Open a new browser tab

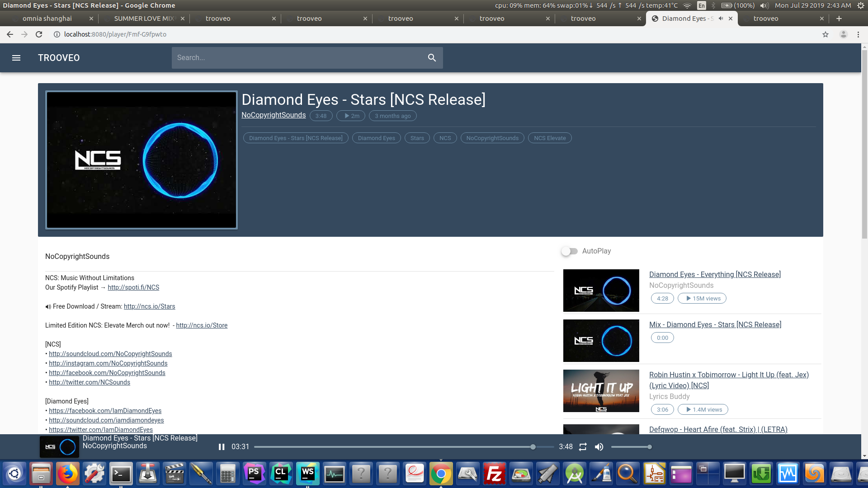pyautogui.click(x=839, y=19)
